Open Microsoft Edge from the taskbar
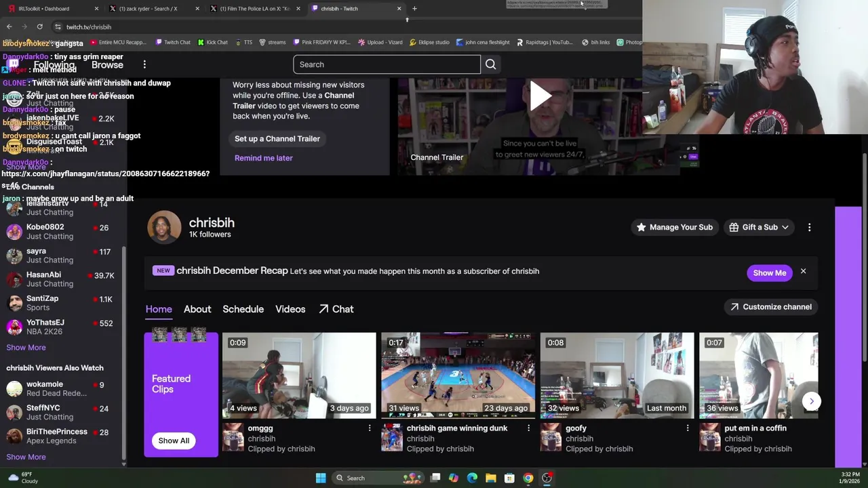Viewport: 868px width, 488px height. click(472, 478)
